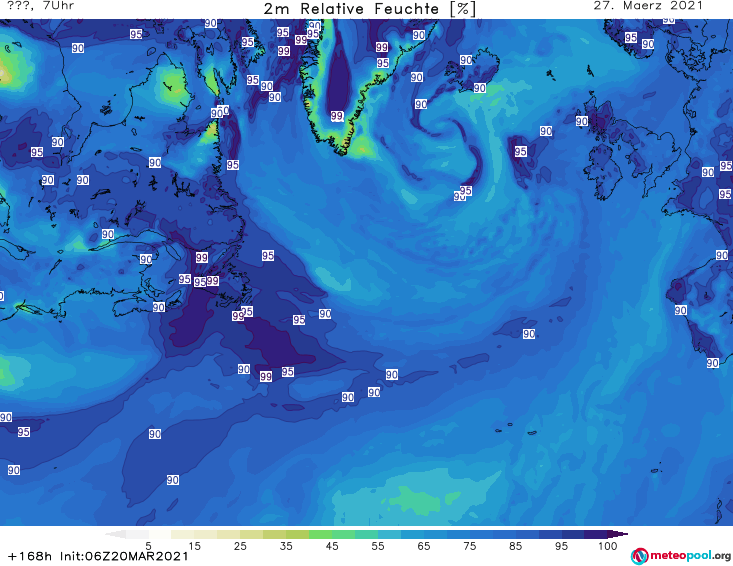Image resolution: width=733 pixels, height=566 pixels.
Task: Click the '45' colorbar label
Action: point(332,546)
